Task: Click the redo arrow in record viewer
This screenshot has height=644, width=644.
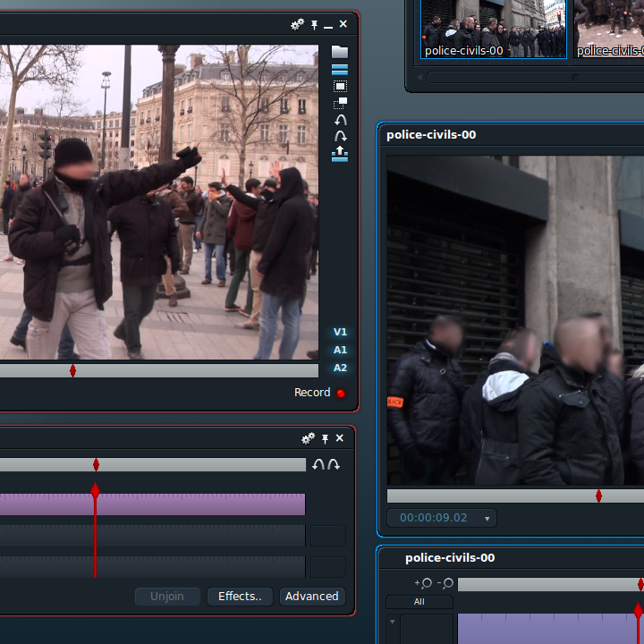Action: (x=341, y=136)
